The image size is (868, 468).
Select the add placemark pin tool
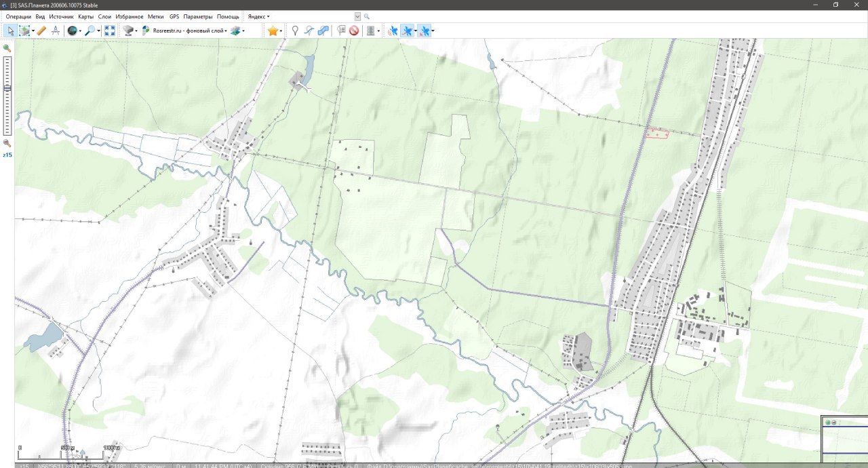295,31
